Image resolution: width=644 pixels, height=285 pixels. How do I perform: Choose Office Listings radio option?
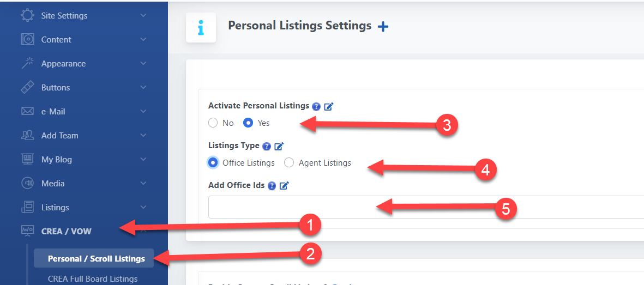213,163
